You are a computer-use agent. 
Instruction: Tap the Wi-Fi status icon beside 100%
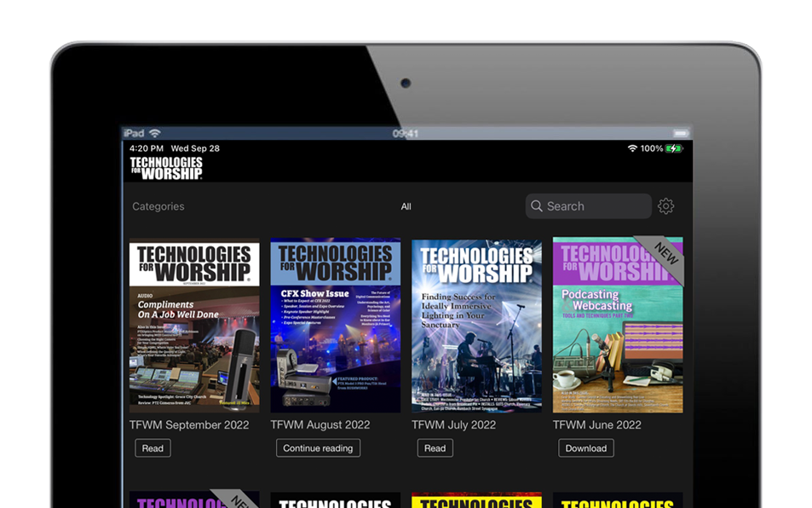click(x=632, y=148)
